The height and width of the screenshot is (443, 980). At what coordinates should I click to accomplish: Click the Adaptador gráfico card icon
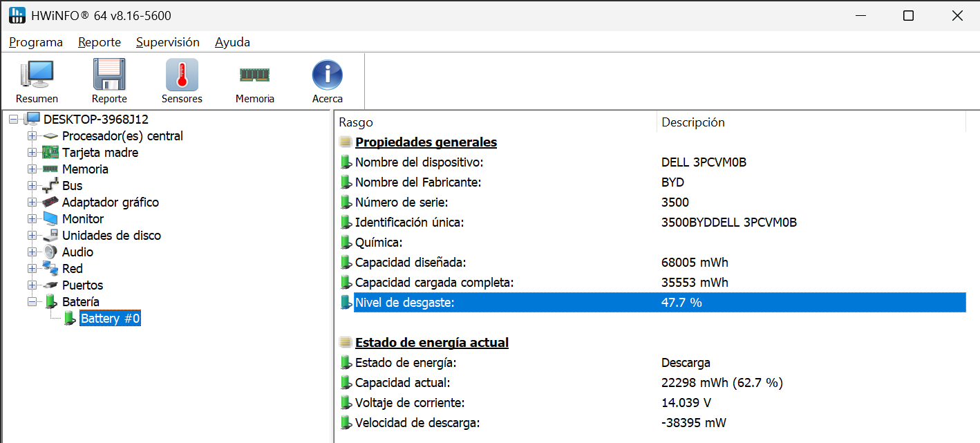click(50, 202)
